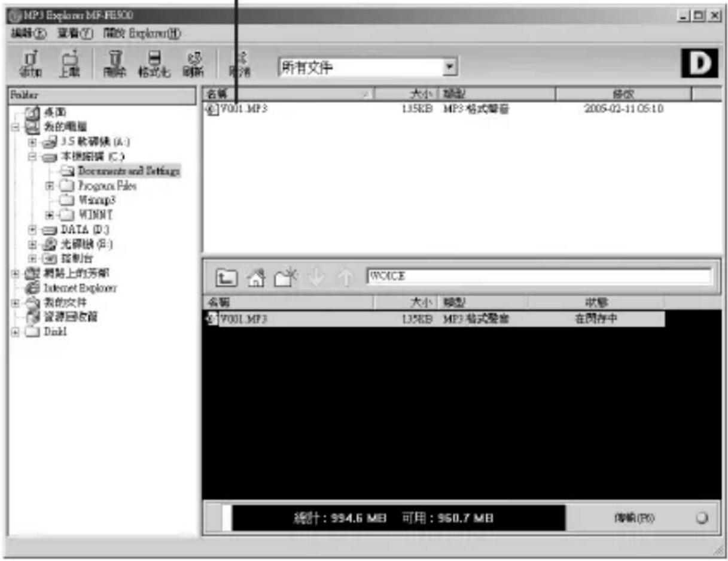Click the 3.5 floppy drive icon

(50, 142)
